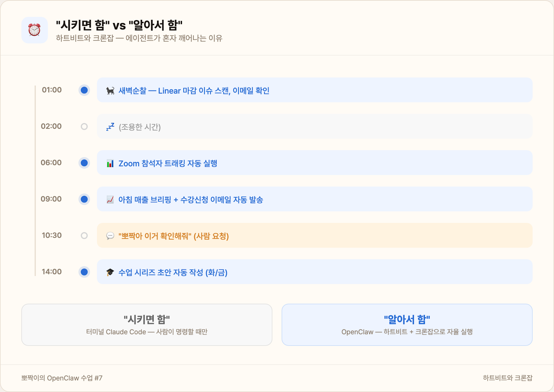This screenshot has height=392, width=554.
Task: Toggle the blue dot at 06:00 Zoom task
Action: pyautogui.click(x=84, y=163)
